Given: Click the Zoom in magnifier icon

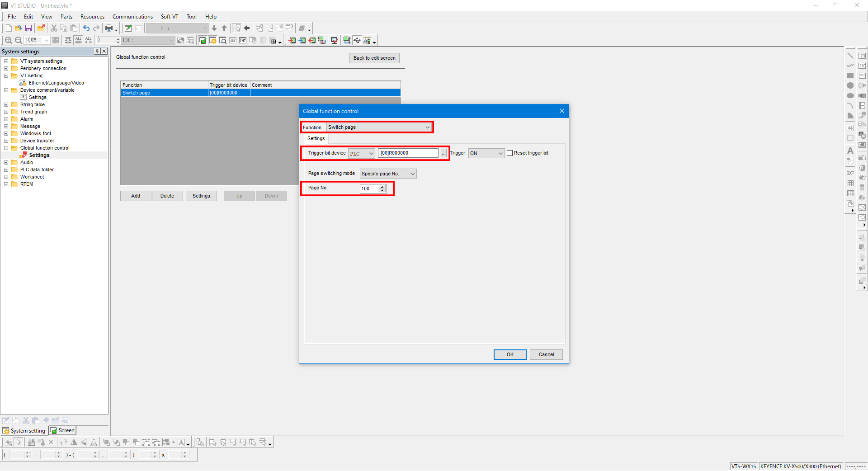Looking at the screenshot, I should tap(8, 40).
